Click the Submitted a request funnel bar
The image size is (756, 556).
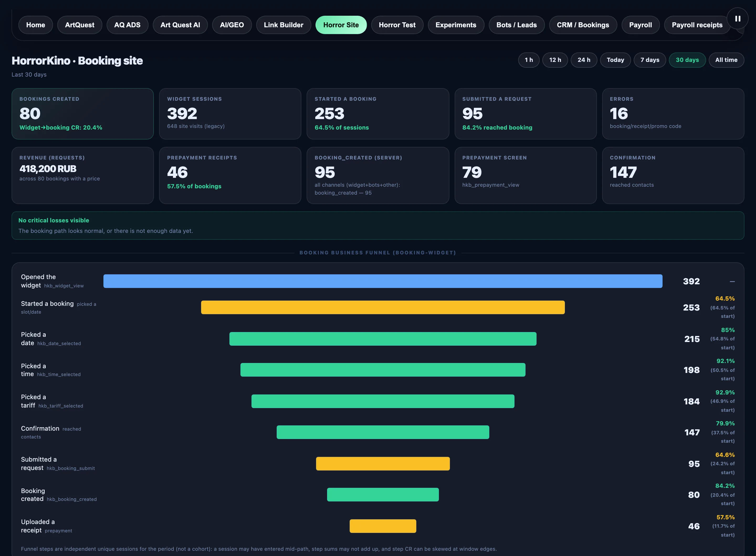point(383,463)
